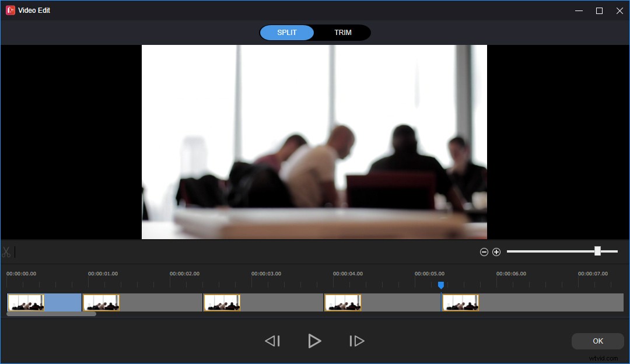Click the Video Edit app logo icon

click(9, 10)
